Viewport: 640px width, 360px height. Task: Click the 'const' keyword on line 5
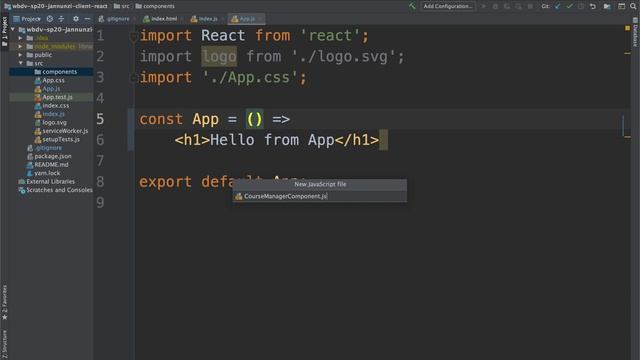[161, 119]
